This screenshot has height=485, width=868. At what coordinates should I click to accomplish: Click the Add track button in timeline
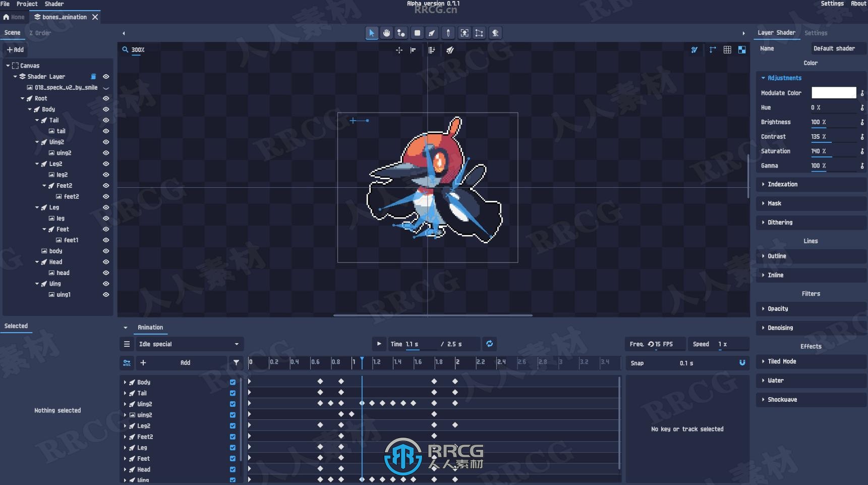(181, 363)
